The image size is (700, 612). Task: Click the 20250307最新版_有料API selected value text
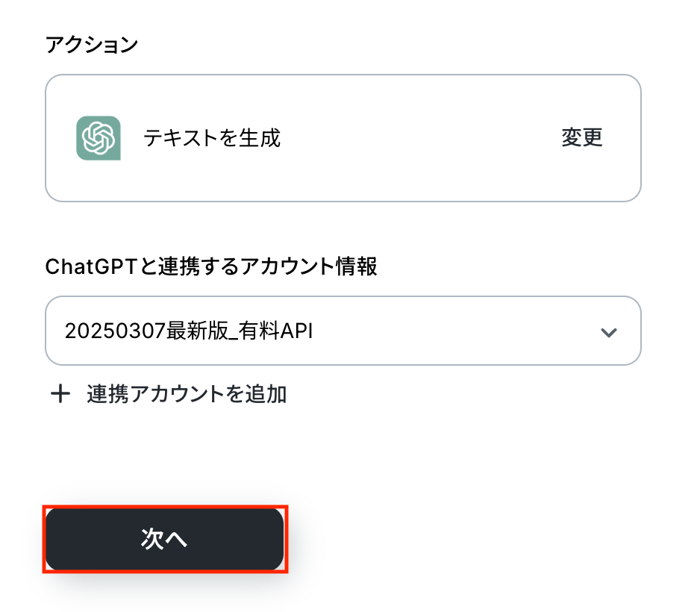coord(188,331)
